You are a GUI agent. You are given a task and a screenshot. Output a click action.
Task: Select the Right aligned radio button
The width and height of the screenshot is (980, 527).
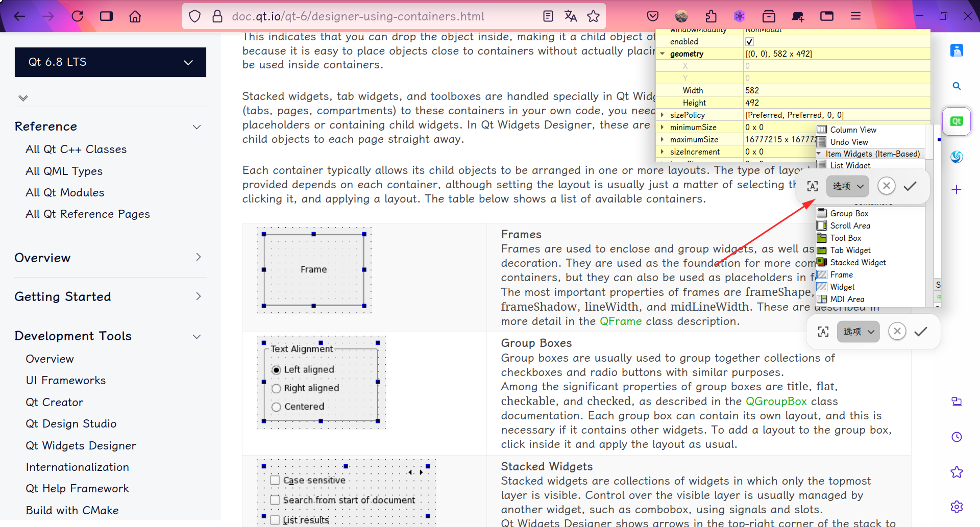pyautogui.click(x=276, y=389)
